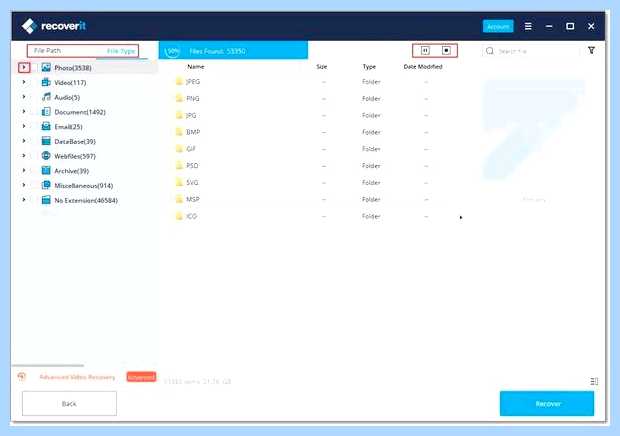The width and height of the screenshot is (620, 436).
Task: Maximize the recoverit window
Action: pos(570,26)
